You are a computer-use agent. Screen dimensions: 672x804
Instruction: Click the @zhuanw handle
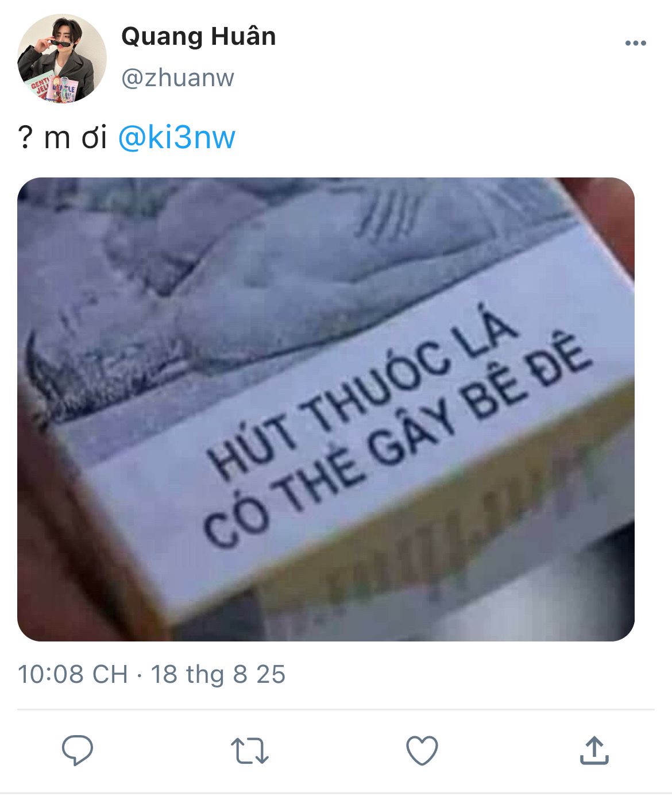point(178,78)
